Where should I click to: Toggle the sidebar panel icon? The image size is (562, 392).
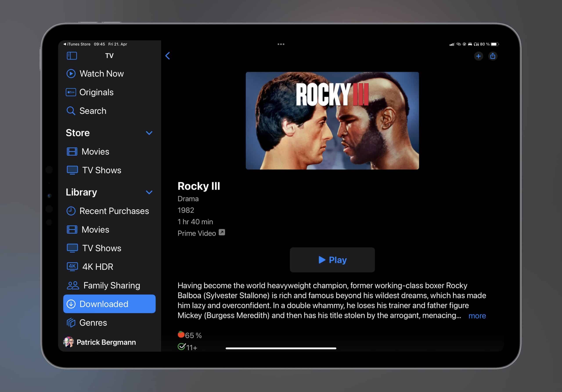[x=72, y=56]
